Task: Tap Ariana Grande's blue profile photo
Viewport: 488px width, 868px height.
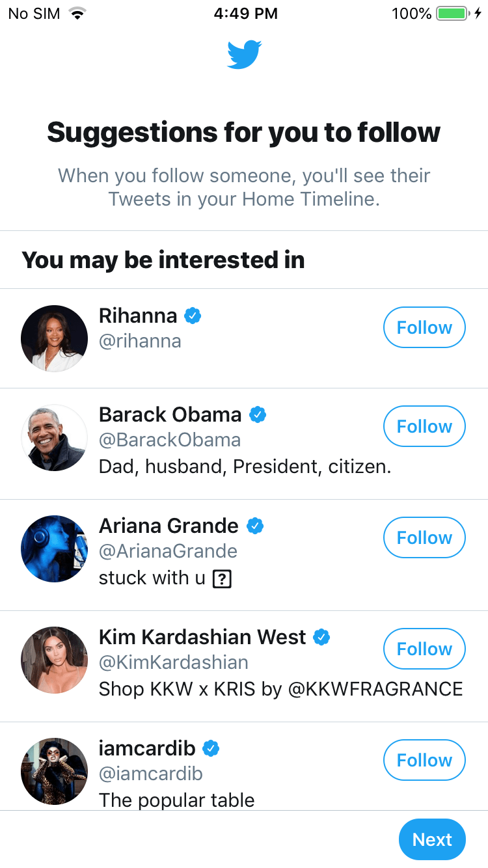Action: [x=54, y=549]
